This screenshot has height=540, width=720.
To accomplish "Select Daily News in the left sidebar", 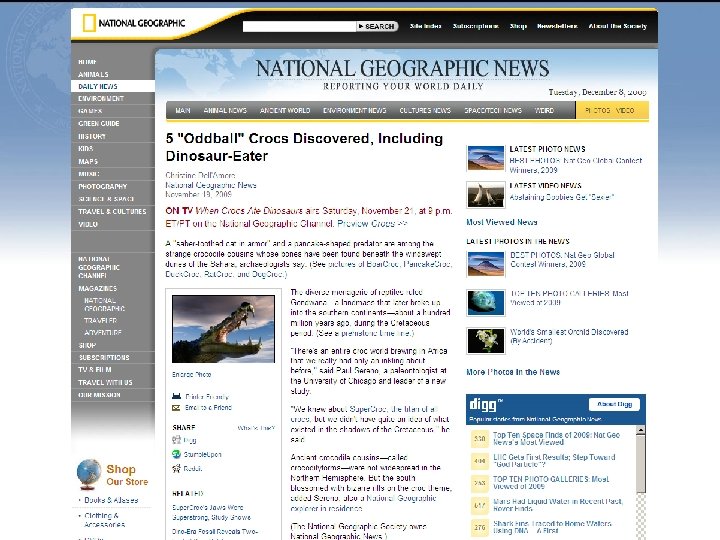I will [113, 86].
